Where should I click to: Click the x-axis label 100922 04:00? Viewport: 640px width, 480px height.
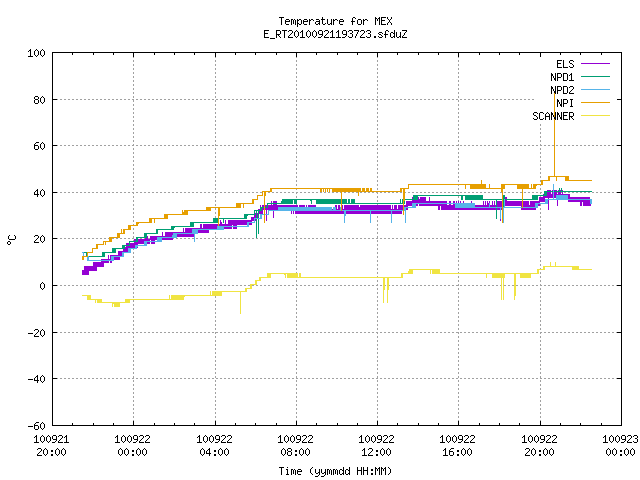[214, 446]
